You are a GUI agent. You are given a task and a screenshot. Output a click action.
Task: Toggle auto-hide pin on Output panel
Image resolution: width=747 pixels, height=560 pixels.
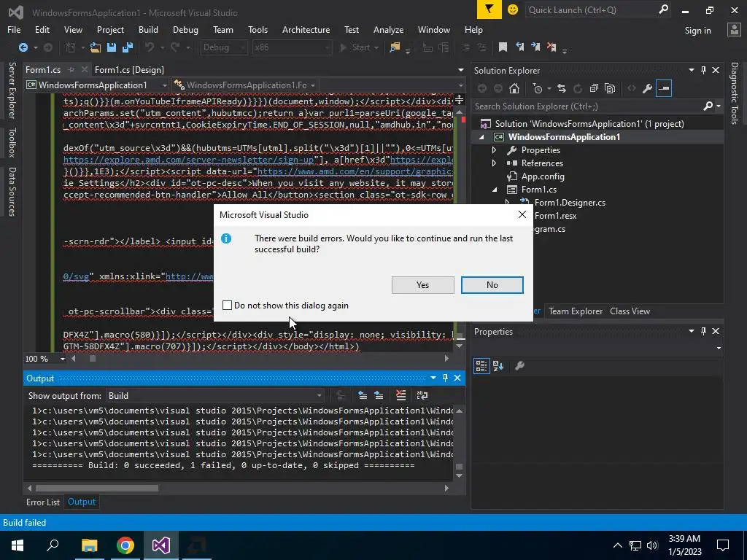[x=446, y=378]
